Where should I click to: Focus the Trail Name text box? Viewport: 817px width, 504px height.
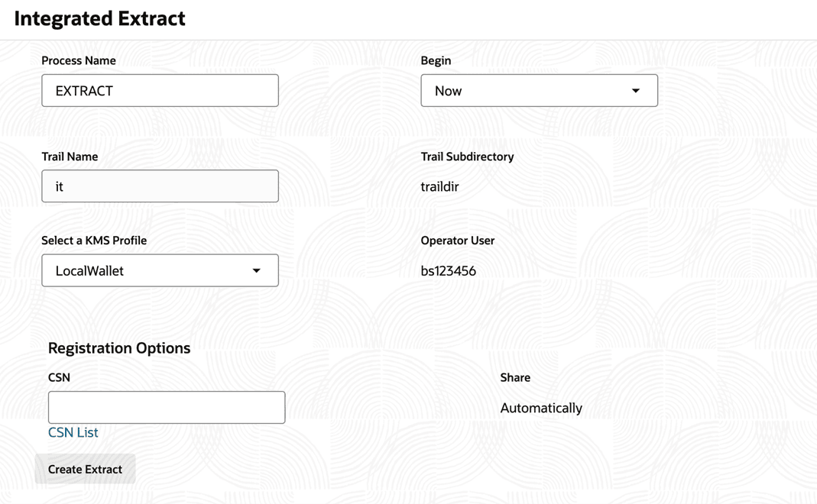tap(160, 186)
